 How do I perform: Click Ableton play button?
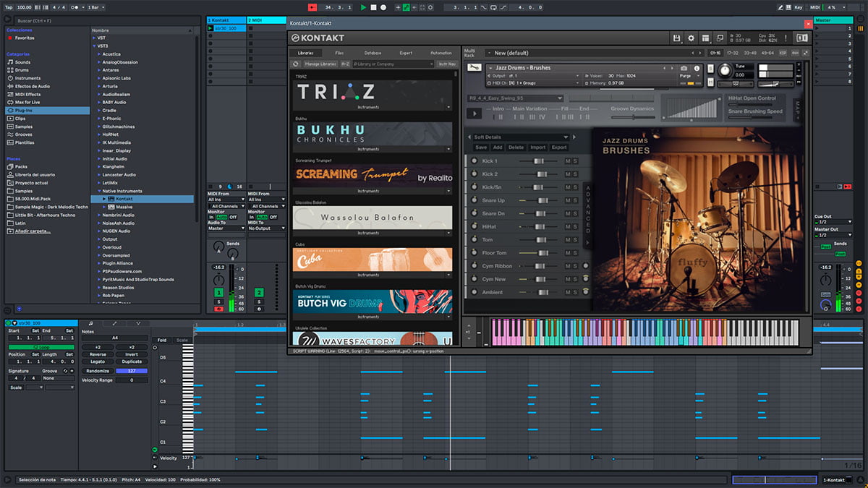[364, 7]
